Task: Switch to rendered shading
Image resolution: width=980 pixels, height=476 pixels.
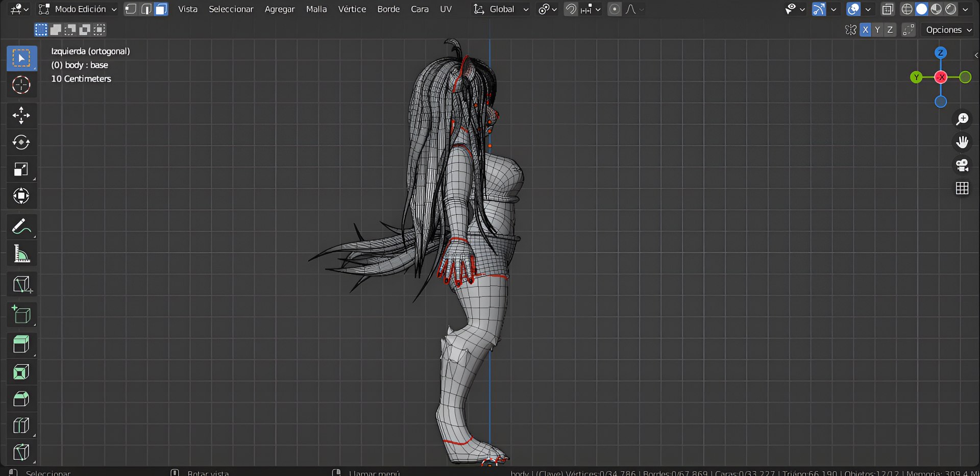Action: tap(951, 9)
